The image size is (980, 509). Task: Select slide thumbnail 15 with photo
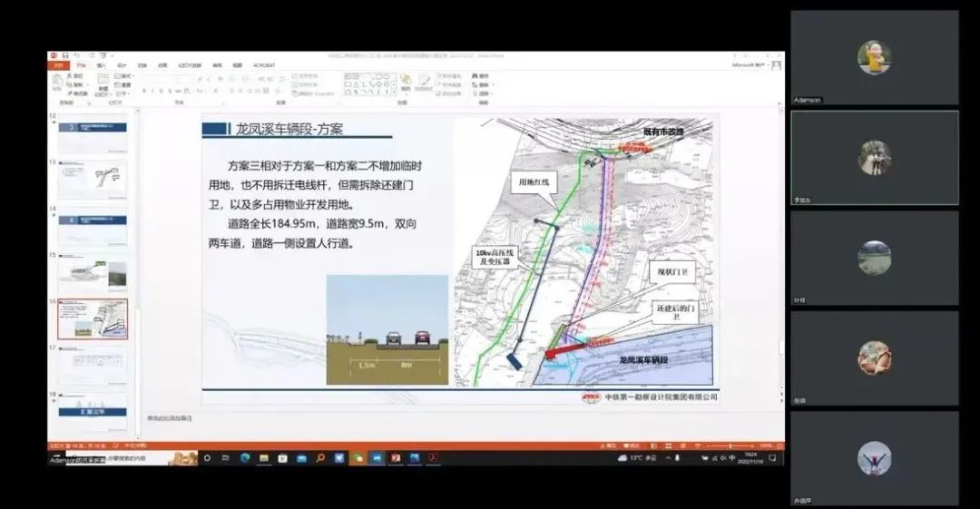(93, 272)
